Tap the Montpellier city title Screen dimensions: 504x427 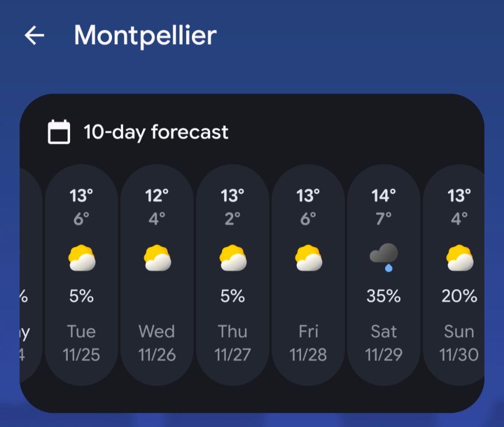(145, 35)
